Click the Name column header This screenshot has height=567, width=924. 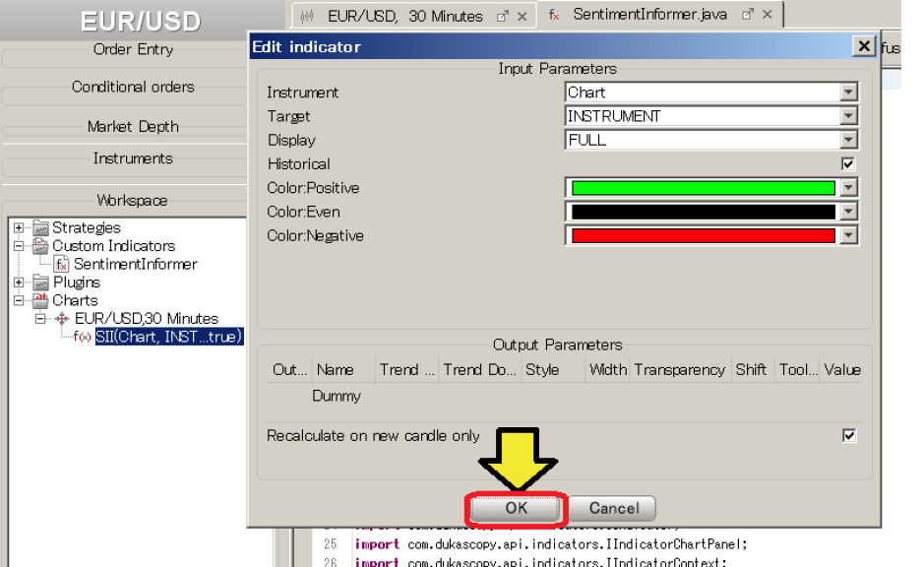click(343, 369)
